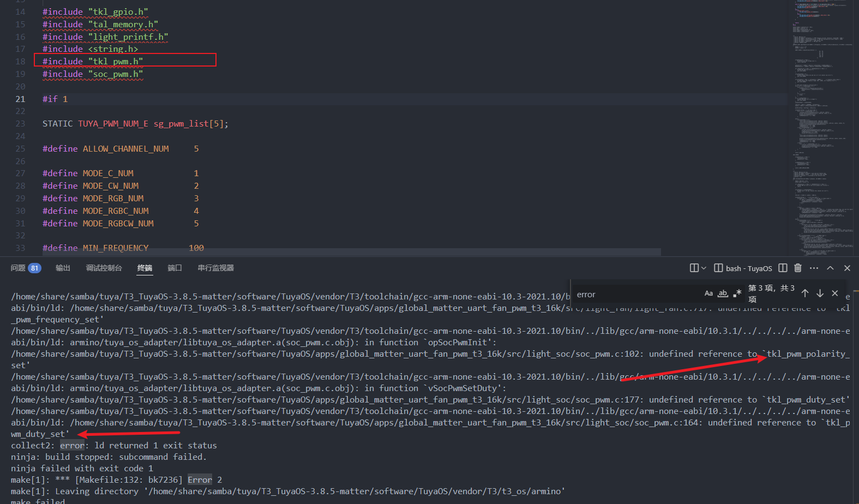
Task: Kill the terminal using the trash icon
Action: (x=798, y=268)
